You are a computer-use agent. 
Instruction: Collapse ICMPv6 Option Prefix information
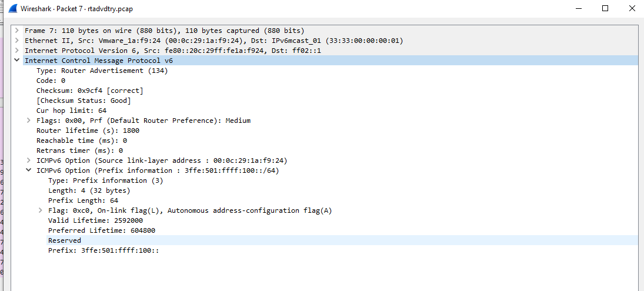(29, 170)
